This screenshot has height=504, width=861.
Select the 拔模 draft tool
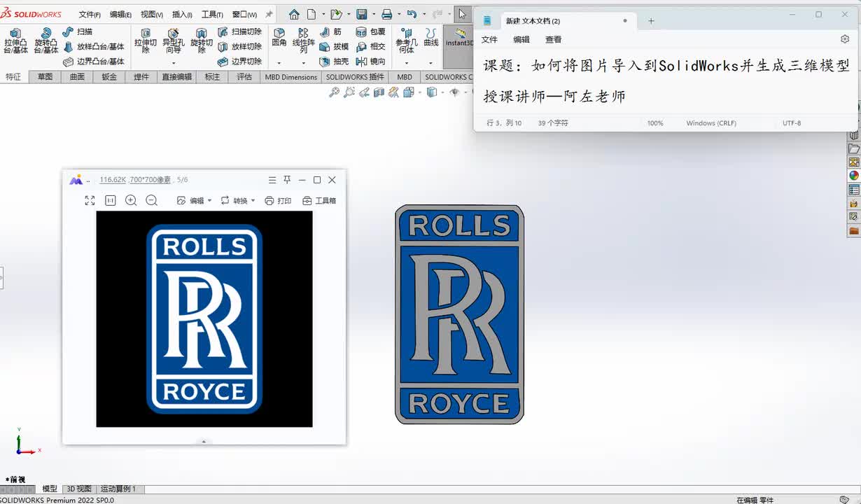click(x=334, y=47)
